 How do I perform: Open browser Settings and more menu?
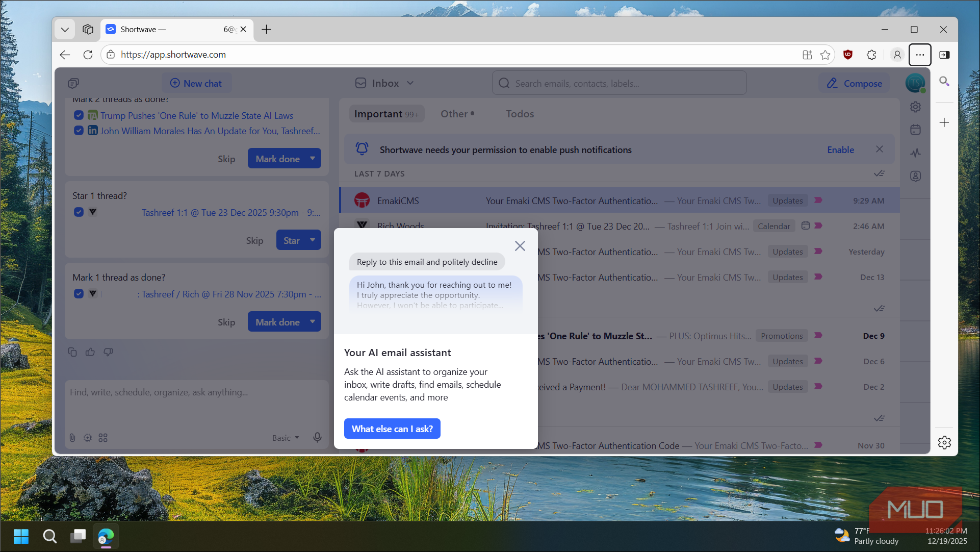(x=920, y=55)
